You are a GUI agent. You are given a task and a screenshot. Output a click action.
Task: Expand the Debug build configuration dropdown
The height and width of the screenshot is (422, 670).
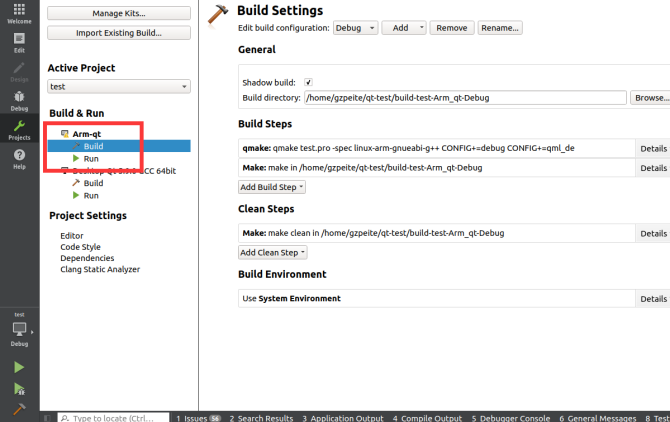coord(355,28)
